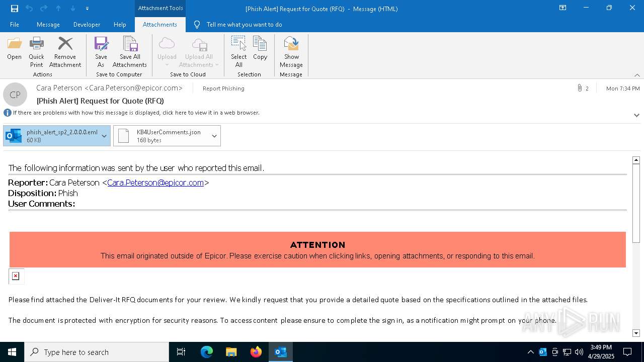Expand Customize Quick Access Toolbar dropdown
Image resolution: width=644 pixels, height=362 pixels.
click(x=88, y=9)
